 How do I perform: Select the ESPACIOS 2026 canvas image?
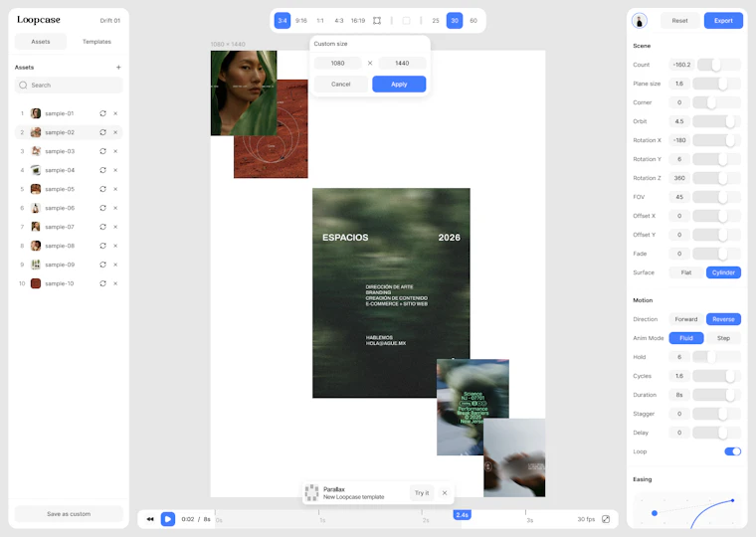pos(391,292)
